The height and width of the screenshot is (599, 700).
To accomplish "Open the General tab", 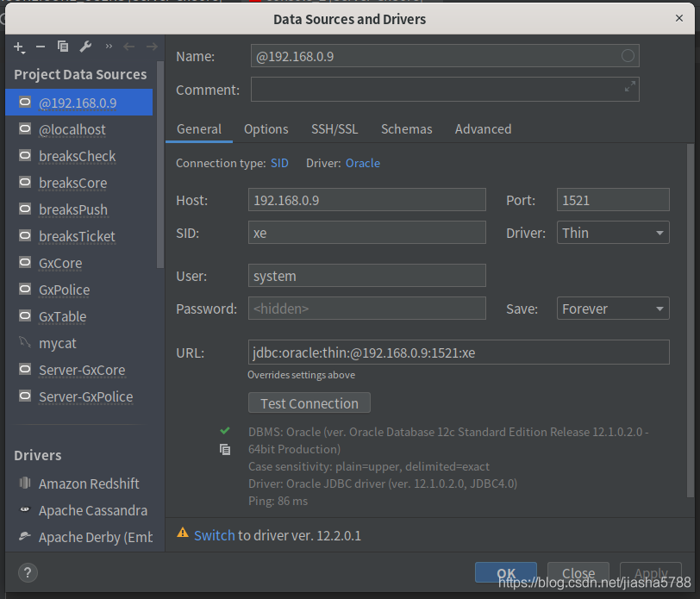I will pyautogui.click(x=198, y=129).
